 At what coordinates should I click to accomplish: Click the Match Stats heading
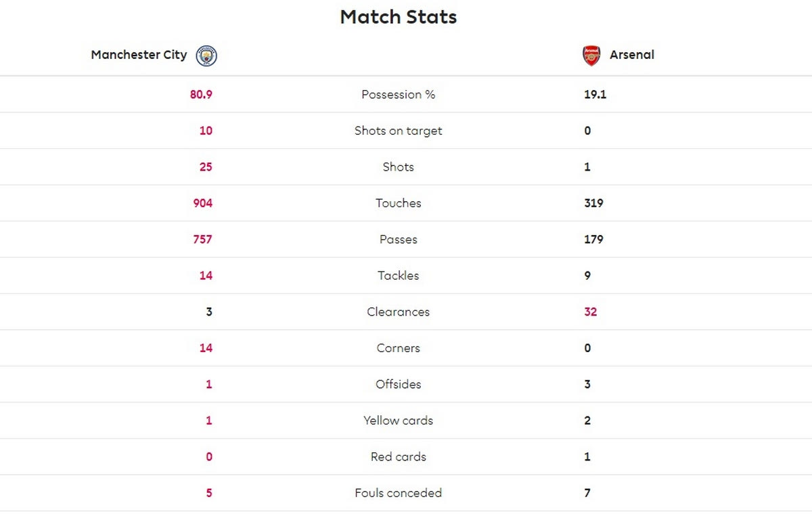(x=398, y=17)
